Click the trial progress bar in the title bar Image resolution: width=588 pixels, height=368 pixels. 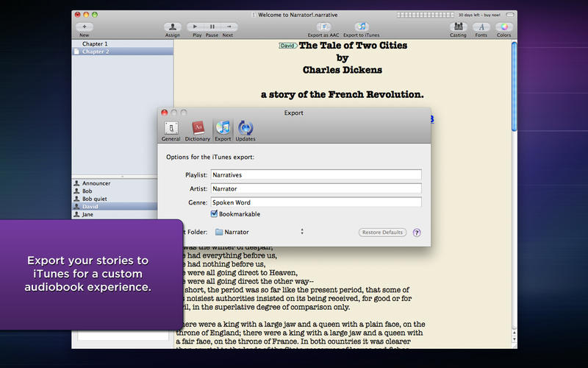(x=426, y=15)
